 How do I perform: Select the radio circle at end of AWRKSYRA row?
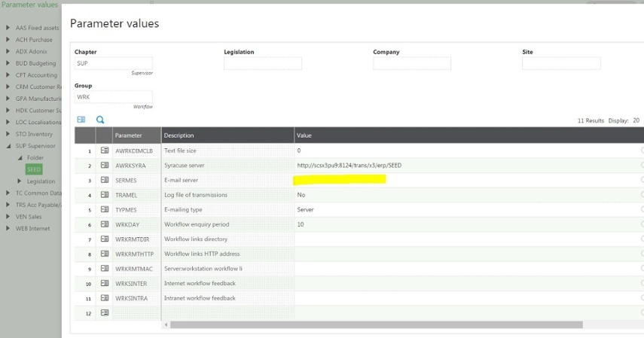coord(642,165)
